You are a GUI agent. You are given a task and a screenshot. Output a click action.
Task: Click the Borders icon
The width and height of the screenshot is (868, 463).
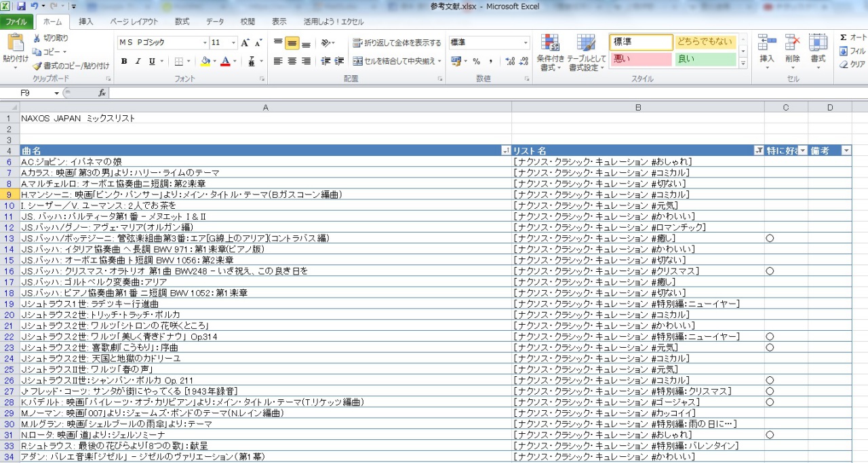[x=178, y=61]
